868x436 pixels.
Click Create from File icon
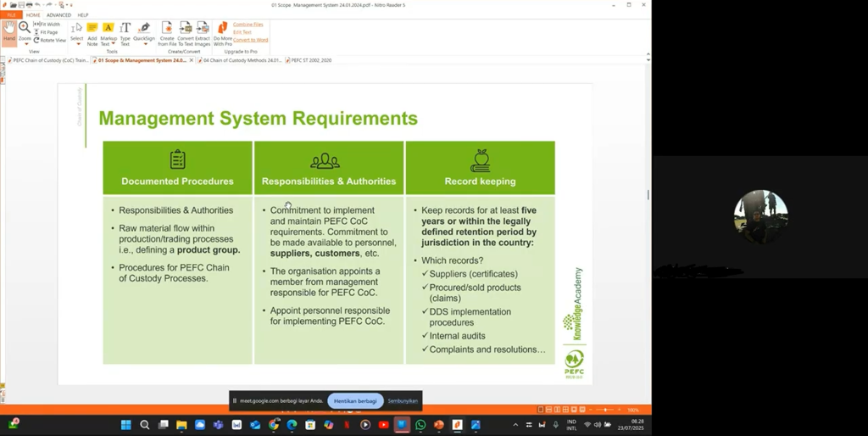tap(166, 32)
